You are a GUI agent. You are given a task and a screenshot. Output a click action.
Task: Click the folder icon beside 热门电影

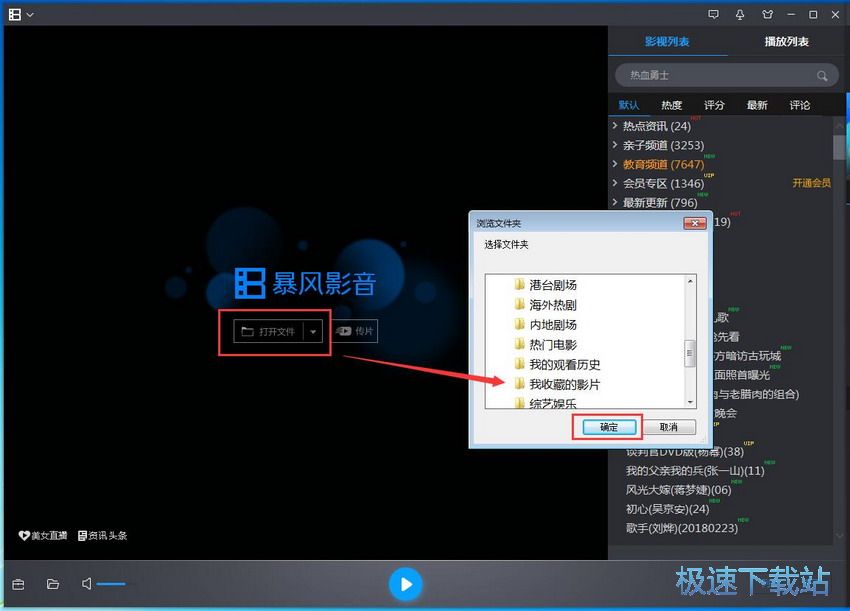tap(519, 344)
